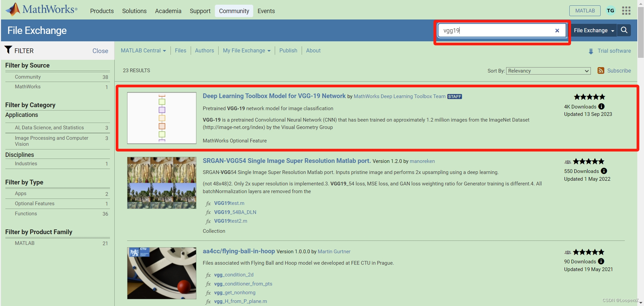The height and width of the screenshot is (306, 644).
Task: Open the Support menu
Action: (200, 11)
